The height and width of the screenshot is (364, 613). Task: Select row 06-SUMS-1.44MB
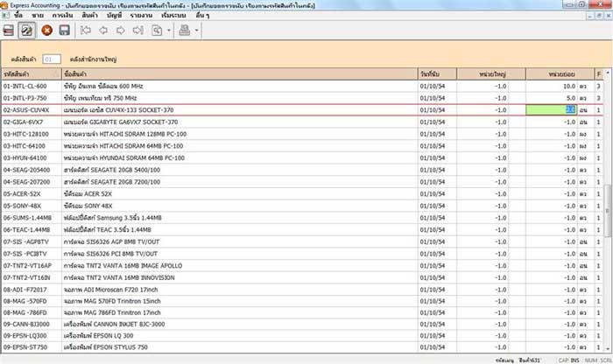click(x=302, y=218)
